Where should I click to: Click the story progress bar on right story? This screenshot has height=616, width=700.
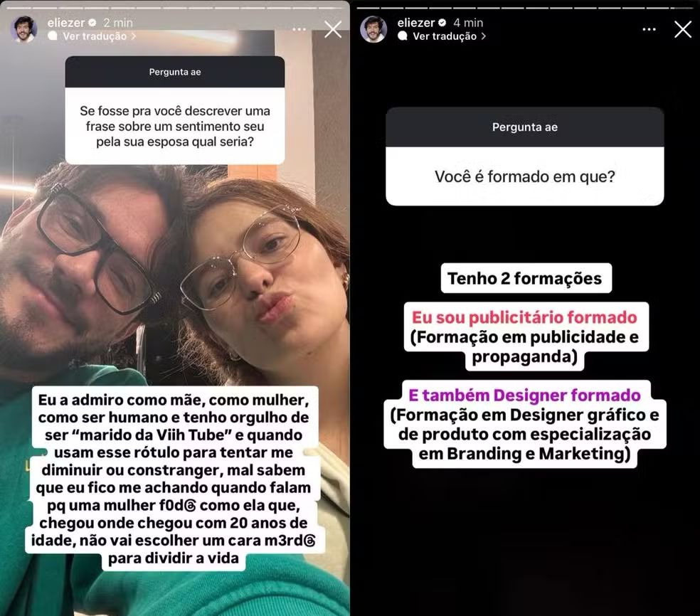coord(524,8)
